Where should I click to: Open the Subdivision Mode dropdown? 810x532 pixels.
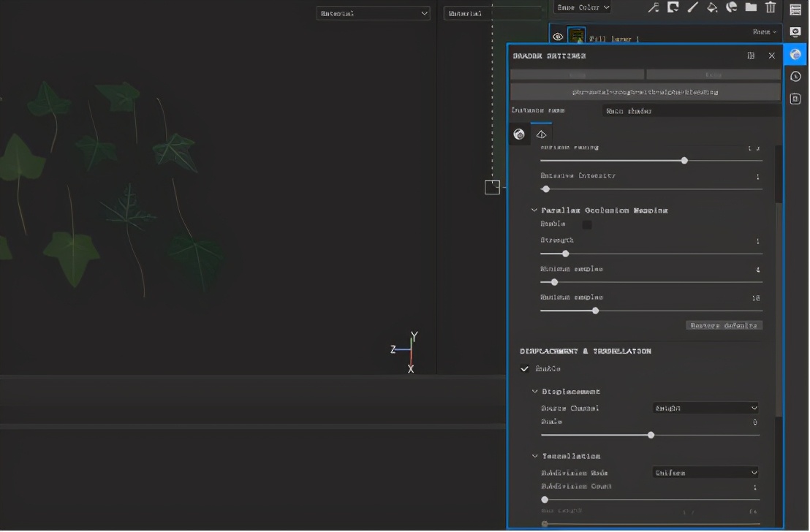tap(705, 473)
